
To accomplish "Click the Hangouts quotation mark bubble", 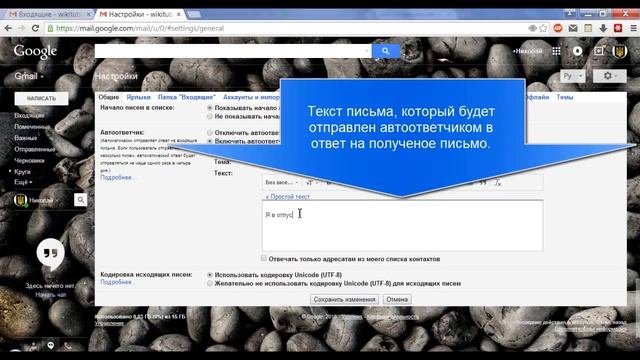I will tap(51, 253).
